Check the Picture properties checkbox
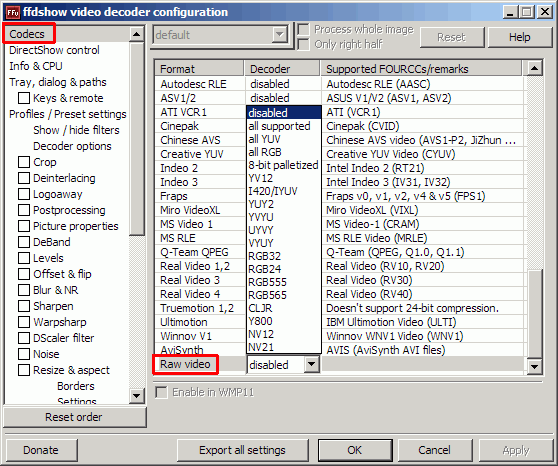 (x=24, y=226)
